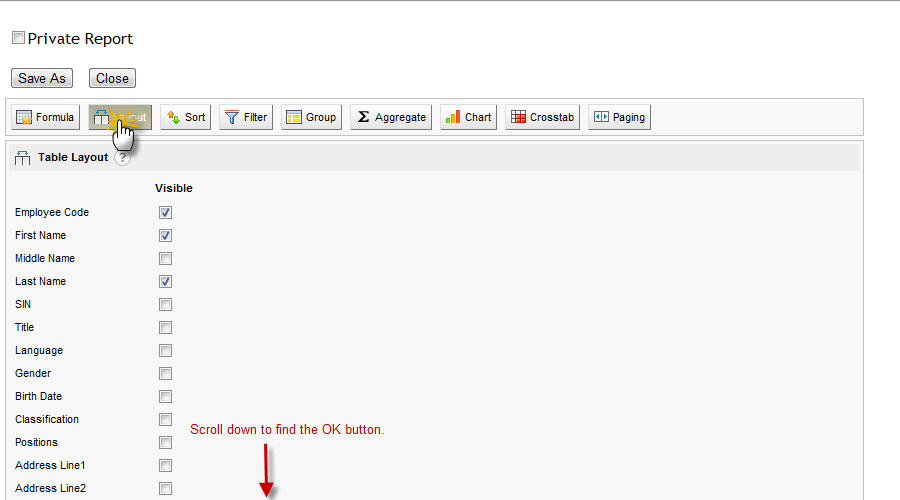This screenshot has height=500, width=900.
Task: Open the Paging options
Action: point(619,117)
